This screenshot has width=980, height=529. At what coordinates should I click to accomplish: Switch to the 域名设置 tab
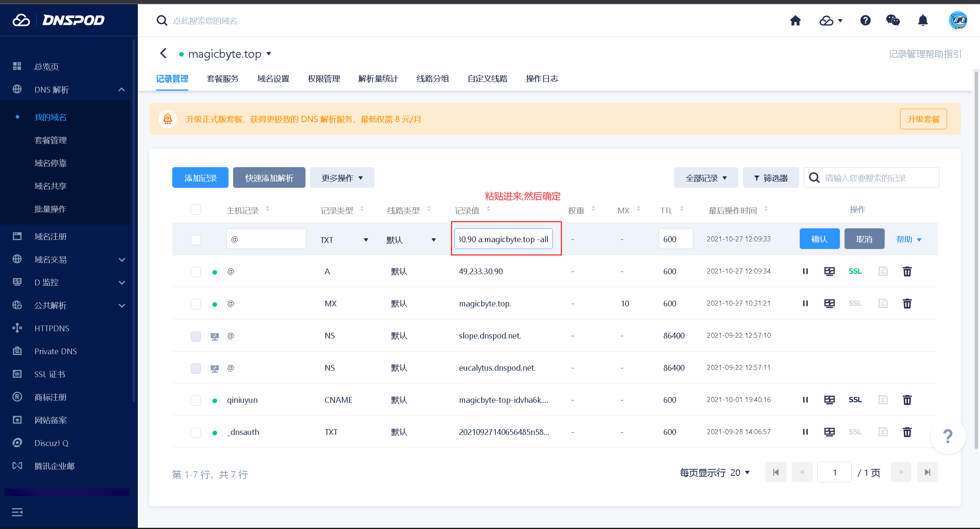pos(273,78)
